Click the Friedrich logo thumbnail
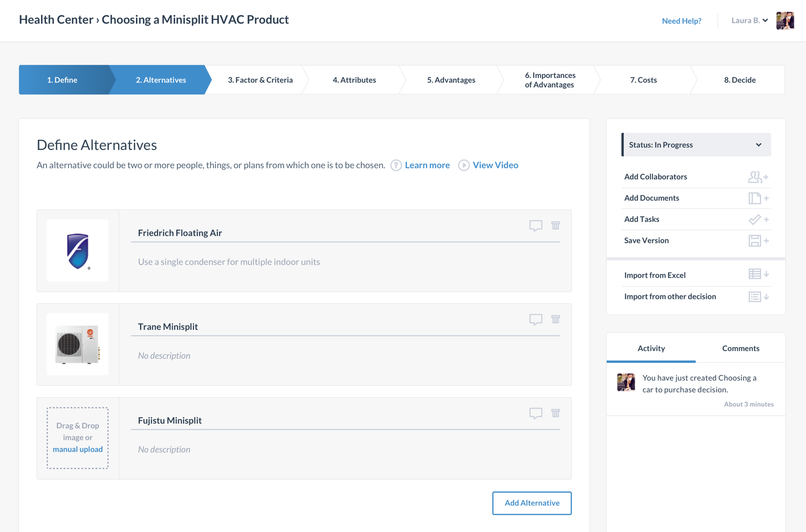Viewport: 806px width, 532px height. (78, 251)
